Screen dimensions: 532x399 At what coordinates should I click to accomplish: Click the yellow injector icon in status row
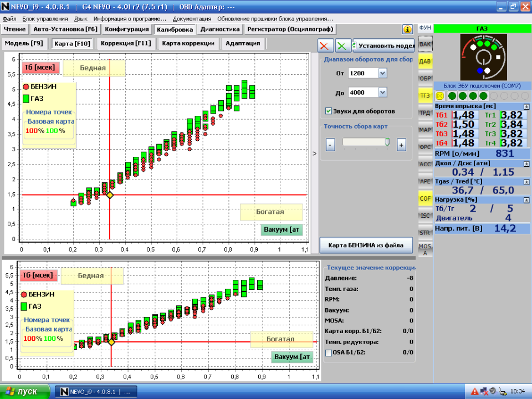tap(440, 96)
